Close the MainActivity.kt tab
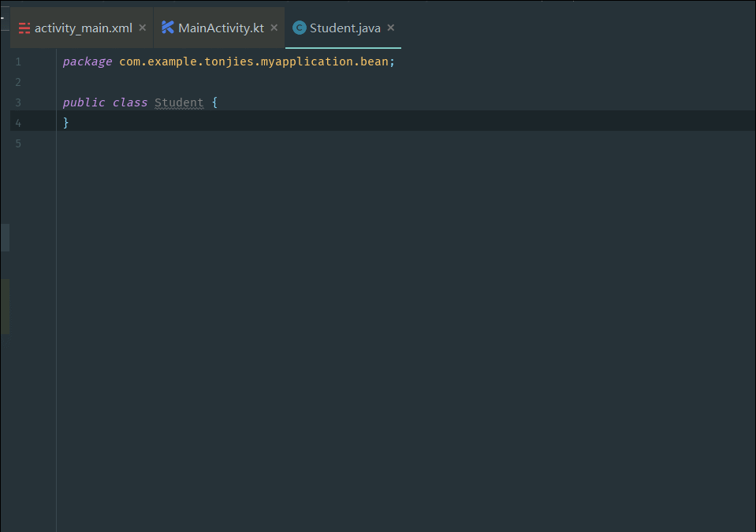This screenshot has width=756, height=532. pyautogui.click(x=274, y=28)
